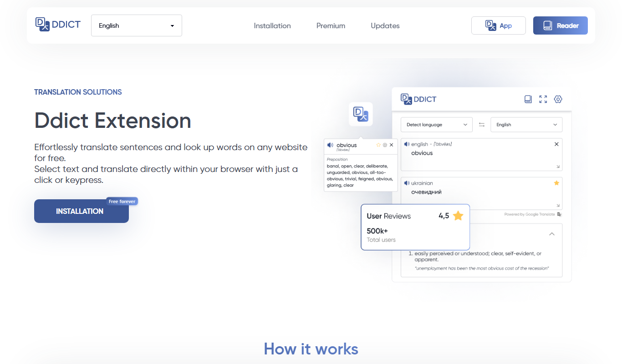Click the fullscreen expand icon in extension panel

(543, 99)
